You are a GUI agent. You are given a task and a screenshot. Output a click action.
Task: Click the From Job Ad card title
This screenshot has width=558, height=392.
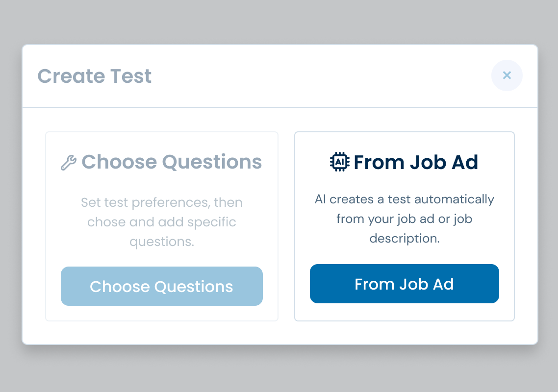point(416,162)
